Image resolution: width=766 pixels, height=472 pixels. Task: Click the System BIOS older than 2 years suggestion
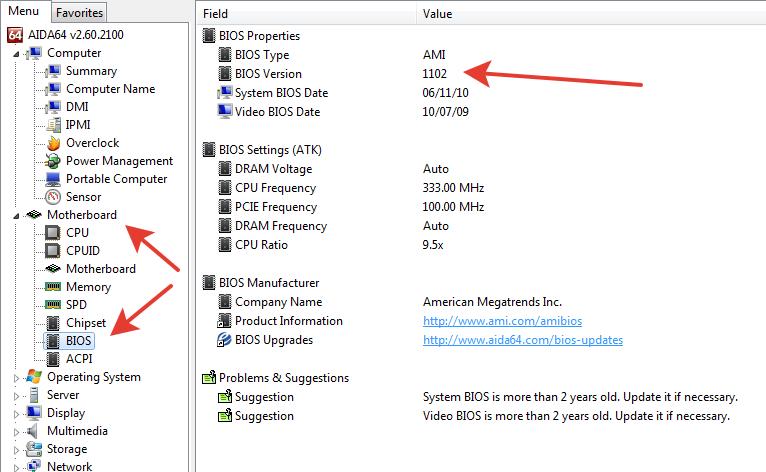click(x=580, y=397)
